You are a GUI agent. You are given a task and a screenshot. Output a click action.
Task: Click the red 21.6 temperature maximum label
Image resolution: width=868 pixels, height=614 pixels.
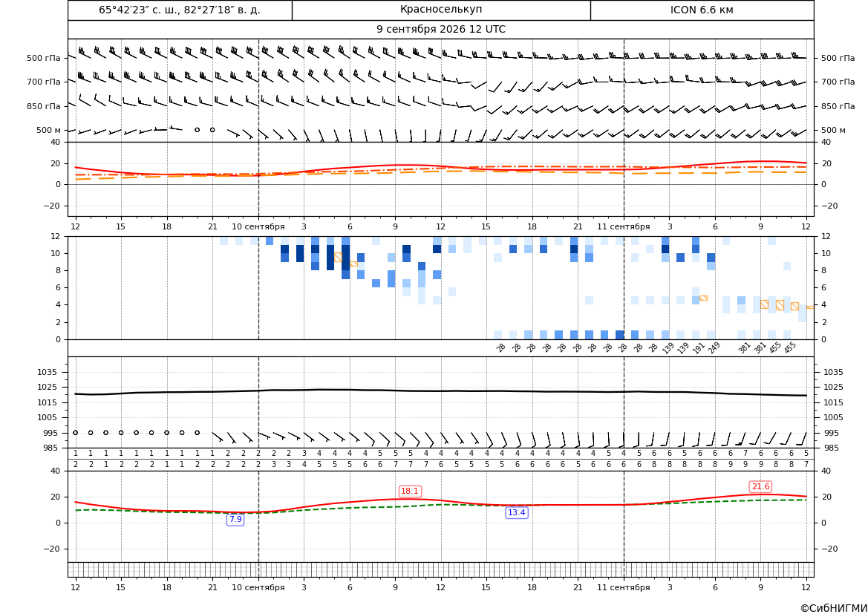pos(760,486)
